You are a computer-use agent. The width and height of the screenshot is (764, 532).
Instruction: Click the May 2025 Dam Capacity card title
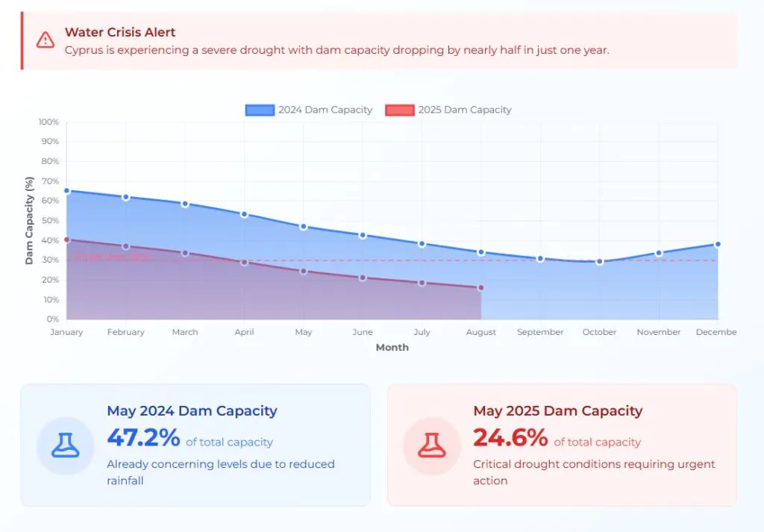[557, 410]
